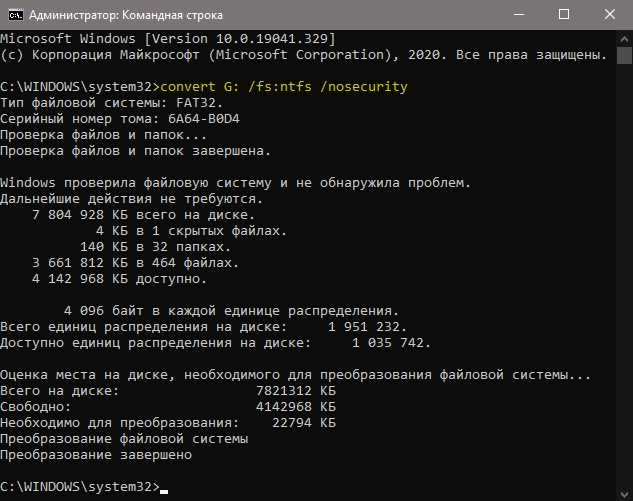
Task: Click the '3 661 812 КБ в 464 файлах.' line
Action: [x=135, y=263]
